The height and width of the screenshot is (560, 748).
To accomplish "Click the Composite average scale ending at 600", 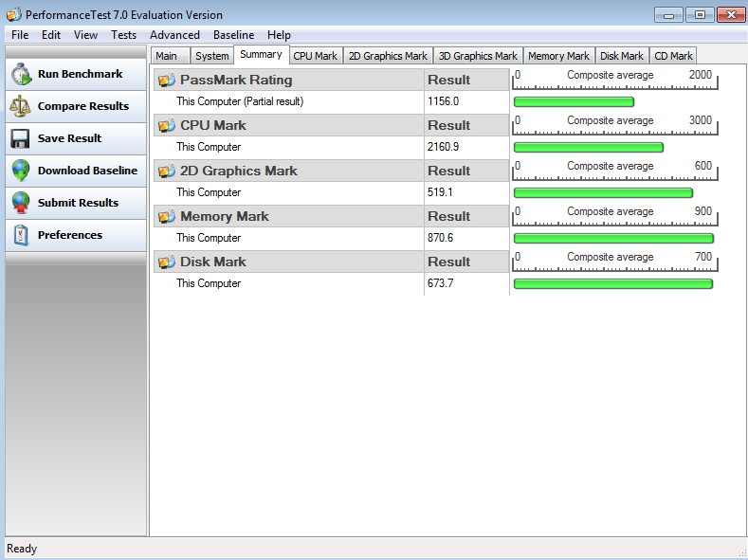I will [615, 171].
